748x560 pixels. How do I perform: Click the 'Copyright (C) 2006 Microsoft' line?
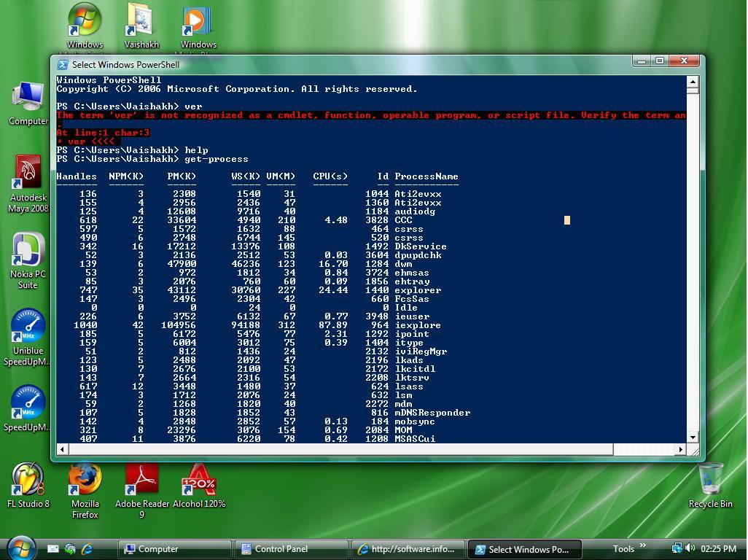[x=237, y=89]
